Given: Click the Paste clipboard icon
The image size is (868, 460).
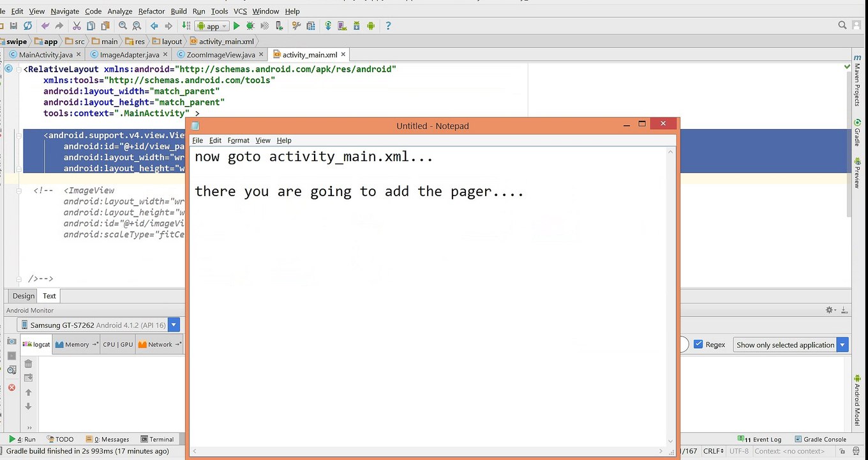Looking at the screenshot, I should 105,26.
